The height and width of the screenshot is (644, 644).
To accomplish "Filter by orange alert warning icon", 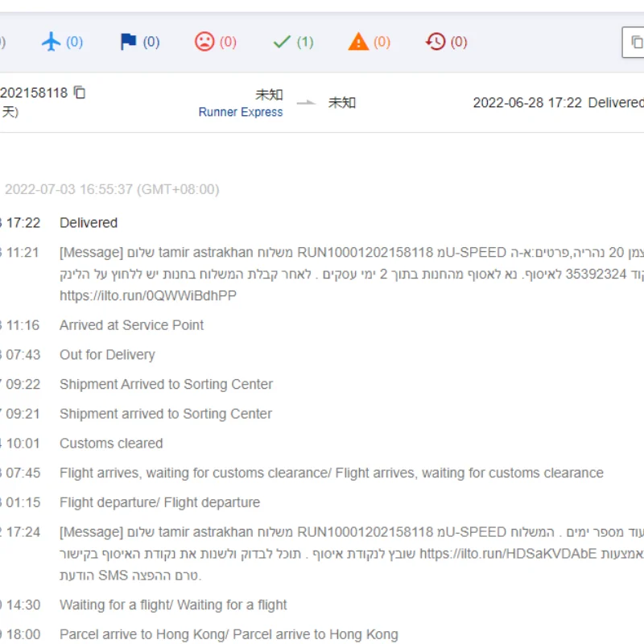I will (x=358, y=42).
